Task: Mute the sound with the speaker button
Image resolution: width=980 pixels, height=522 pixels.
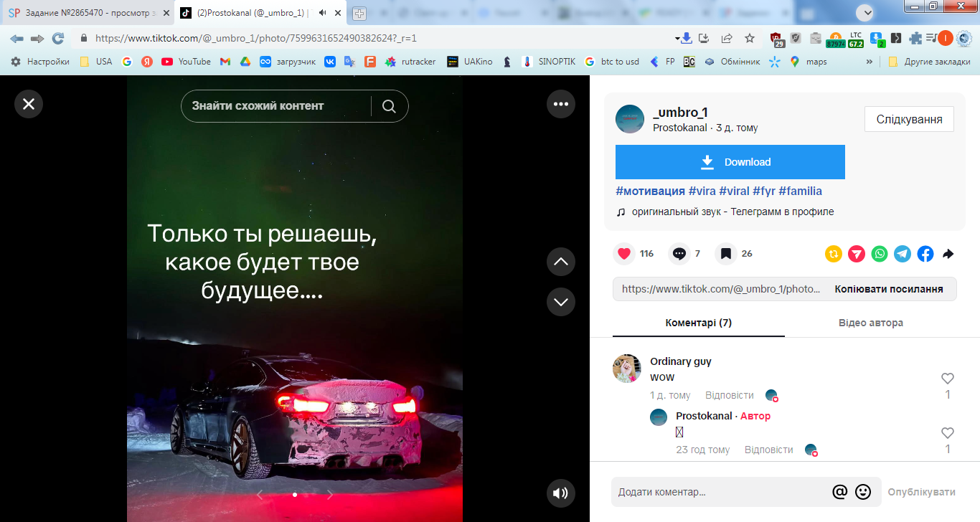Action: click(x=561, y=493)
